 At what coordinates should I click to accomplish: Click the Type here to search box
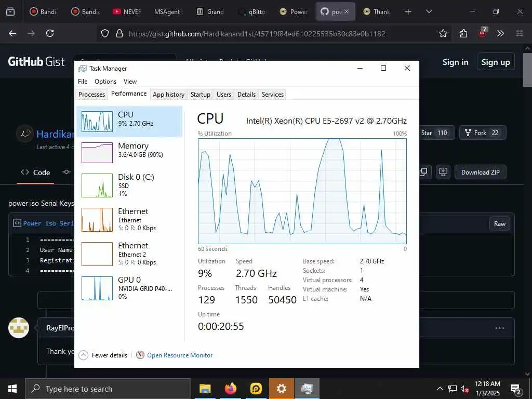[108, 389]
